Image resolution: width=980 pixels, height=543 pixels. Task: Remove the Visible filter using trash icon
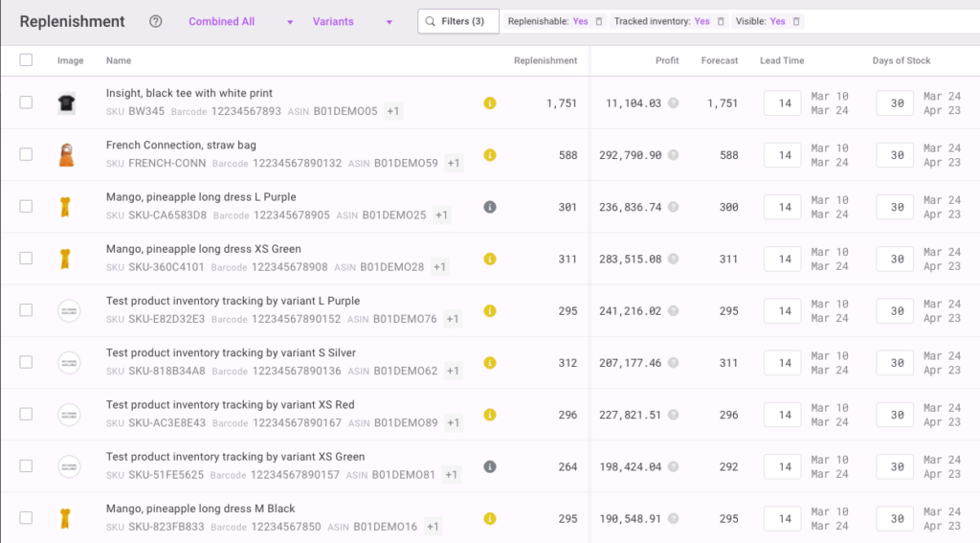(796, 21)
